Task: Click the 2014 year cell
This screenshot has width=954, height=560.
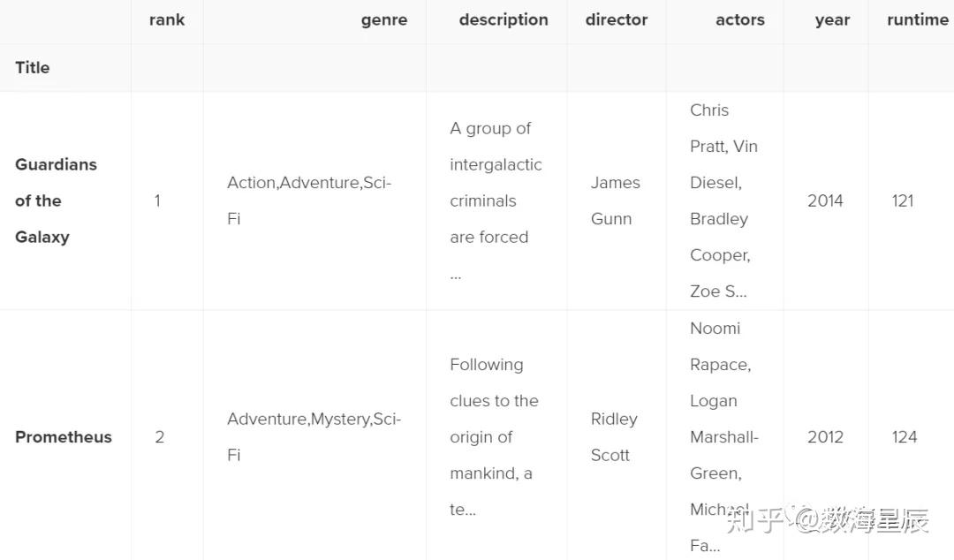Action: [825, 201]
